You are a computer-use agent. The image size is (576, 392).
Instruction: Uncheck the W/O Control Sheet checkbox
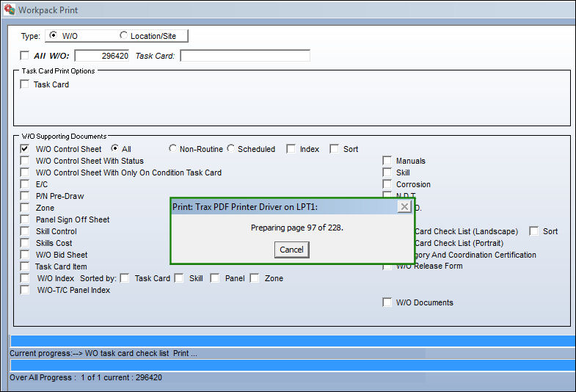tap(24, 149)
